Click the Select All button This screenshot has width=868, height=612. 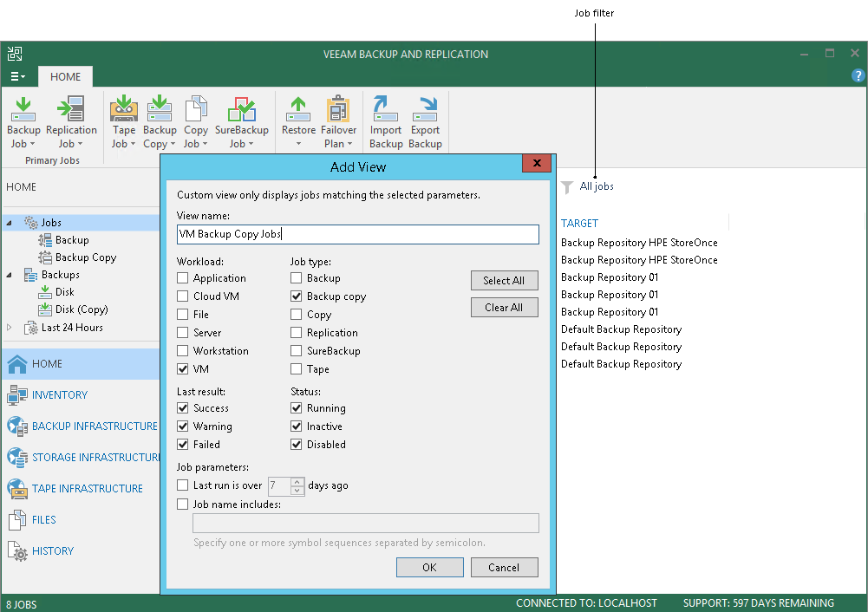tap(504, 281)
